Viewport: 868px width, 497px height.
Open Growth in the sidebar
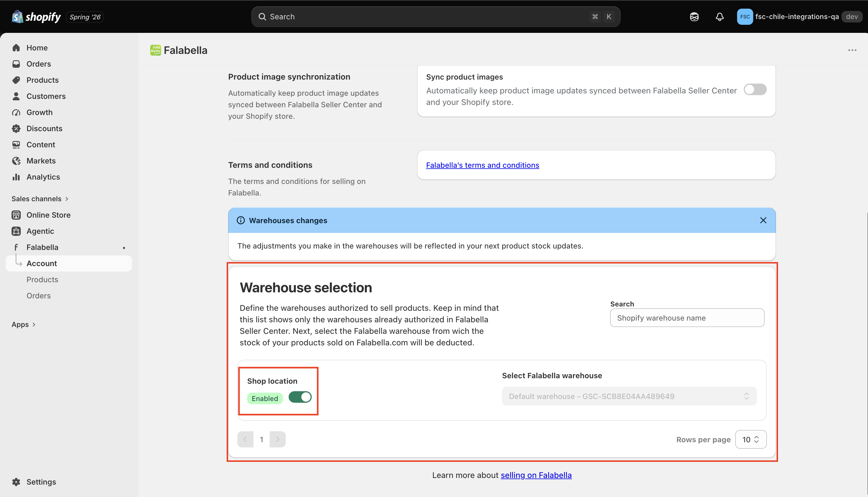tap(40, 112)
